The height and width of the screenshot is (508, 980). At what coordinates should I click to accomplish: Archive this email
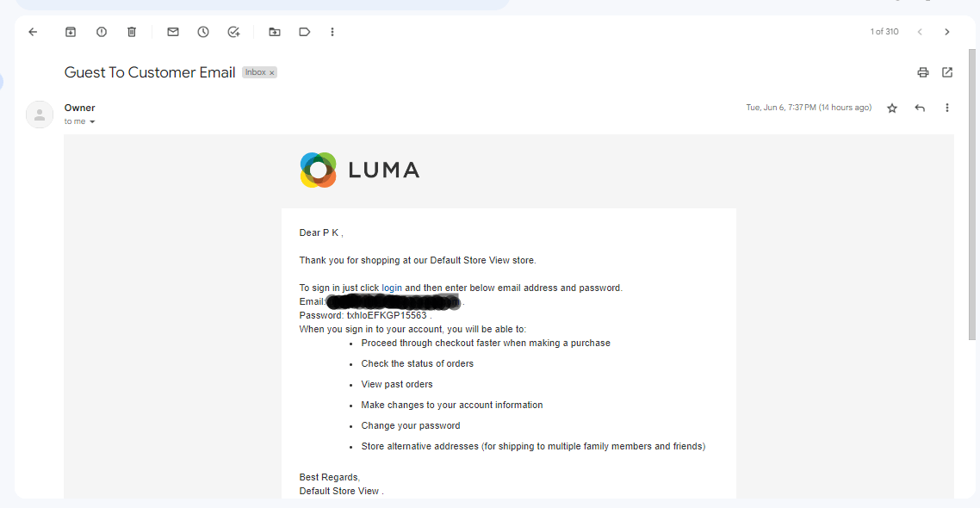(71, 32)
